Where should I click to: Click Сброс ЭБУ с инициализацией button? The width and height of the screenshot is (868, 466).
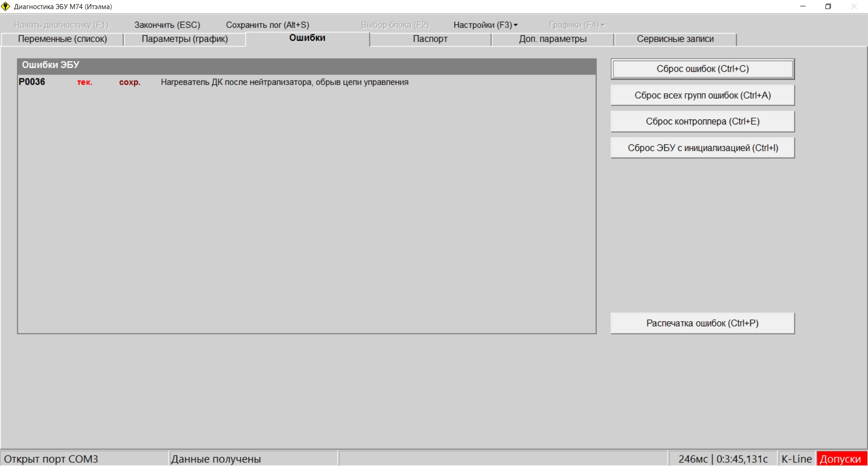702,148
